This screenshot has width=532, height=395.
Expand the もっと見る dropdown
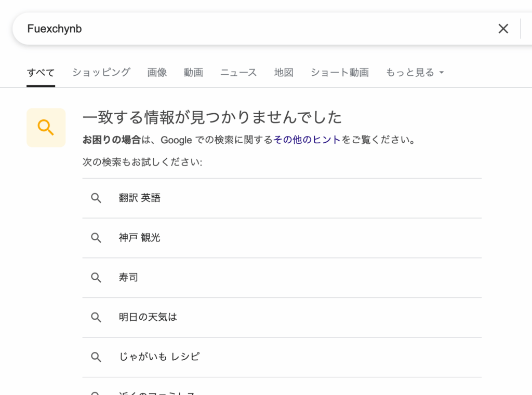tap(415, 73)
